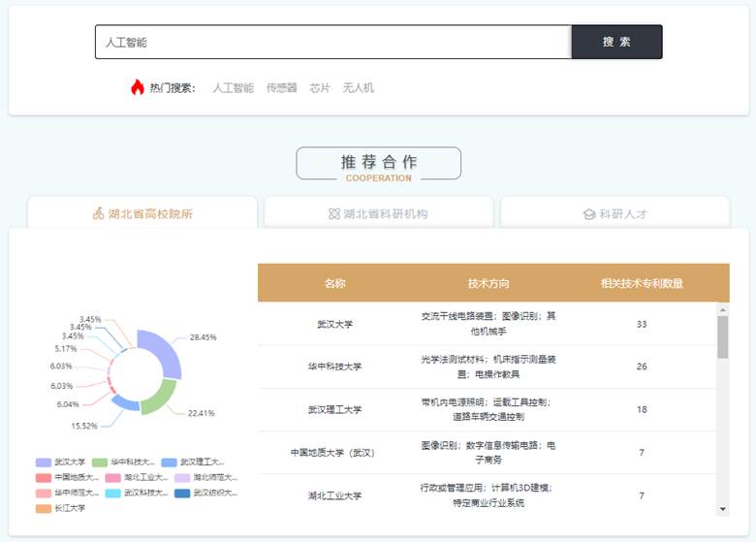Click patent count 33 for 武汉大学

(x=642, y=324)
